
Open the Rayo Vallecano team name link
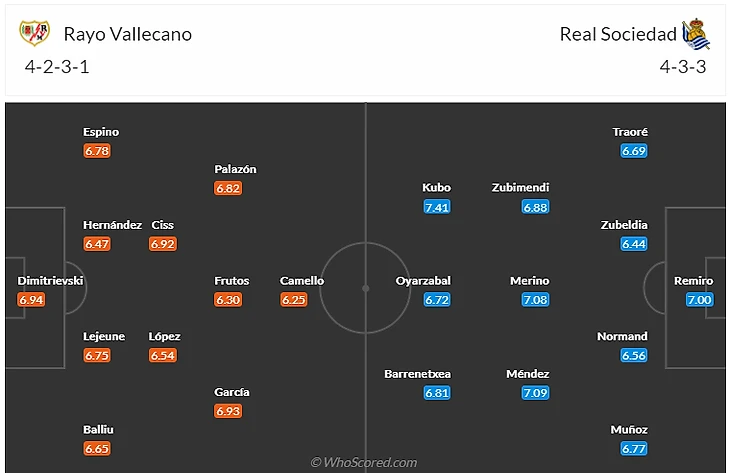tap(128, 34)
